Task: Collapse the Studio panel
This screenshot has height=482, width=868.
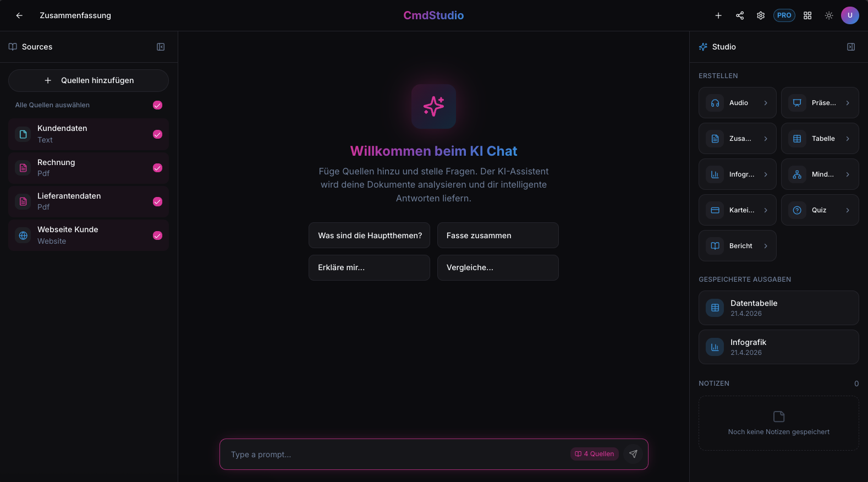Action: [x=850, y=47]
